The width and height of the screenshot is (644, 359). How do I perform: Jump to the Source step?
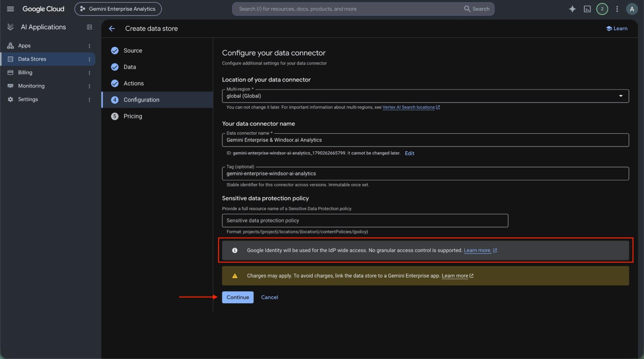[x=133, y=50]
